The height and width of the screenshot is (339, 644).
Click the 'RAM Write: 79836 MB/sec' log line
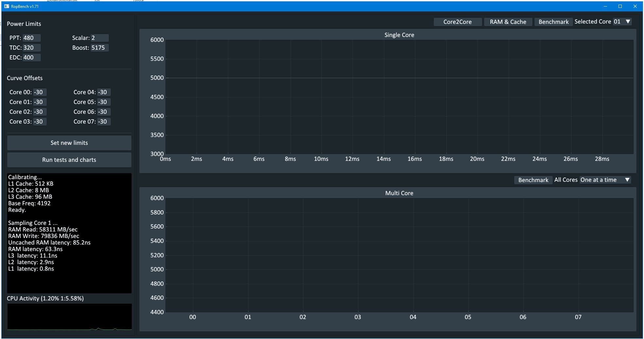click(44, 236)
